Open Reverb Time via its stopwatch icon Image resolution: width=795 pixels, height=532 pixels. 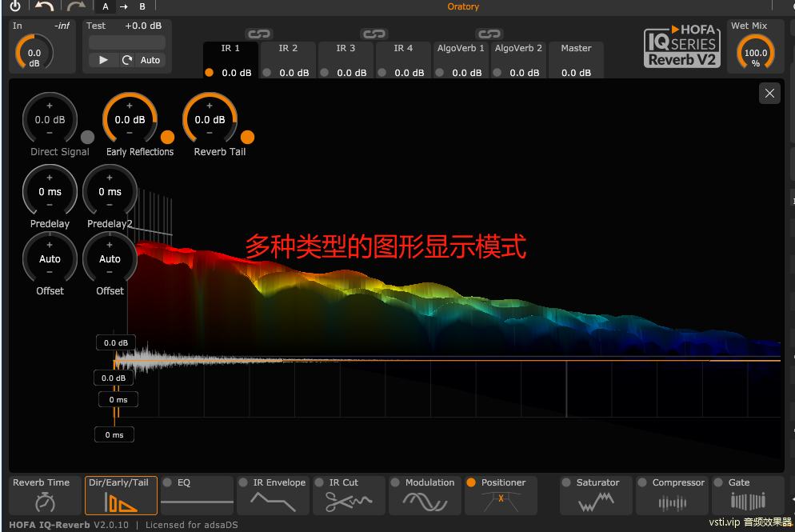coord(45,502)
